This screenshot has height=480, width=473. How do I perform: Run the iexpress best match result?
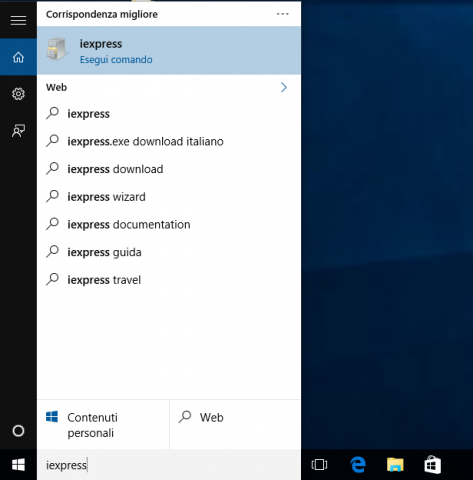click(x=169, y=50)
